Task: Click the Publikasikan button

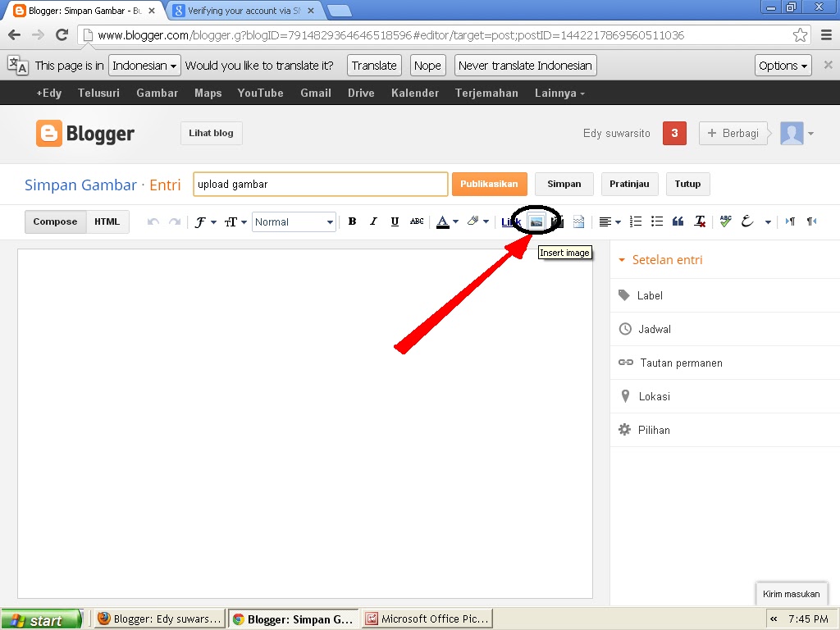Action: pos(489,184)
